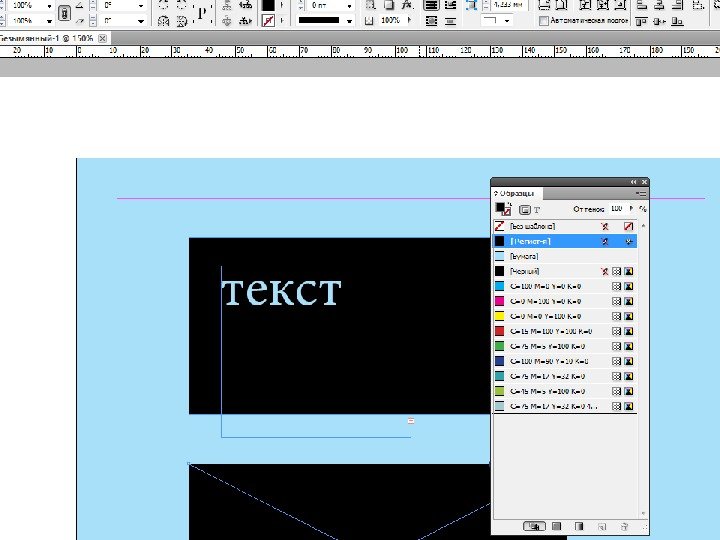
Task: Click the align horizontal centers icon
Action: [x=659, y=6]
